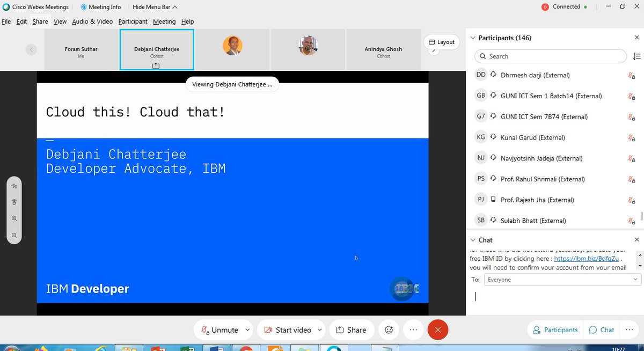Click the sidebar icon below the annotate pen
This screenshot has width=644, height=351.
14,202
